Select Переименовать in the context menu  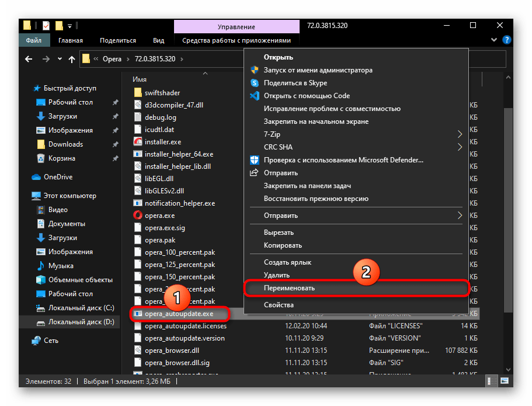290,289
